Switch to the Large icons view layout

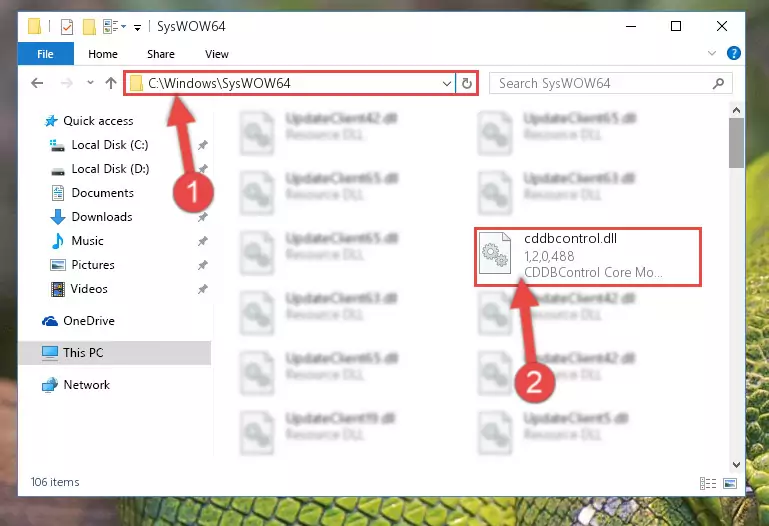click(730, 483)
